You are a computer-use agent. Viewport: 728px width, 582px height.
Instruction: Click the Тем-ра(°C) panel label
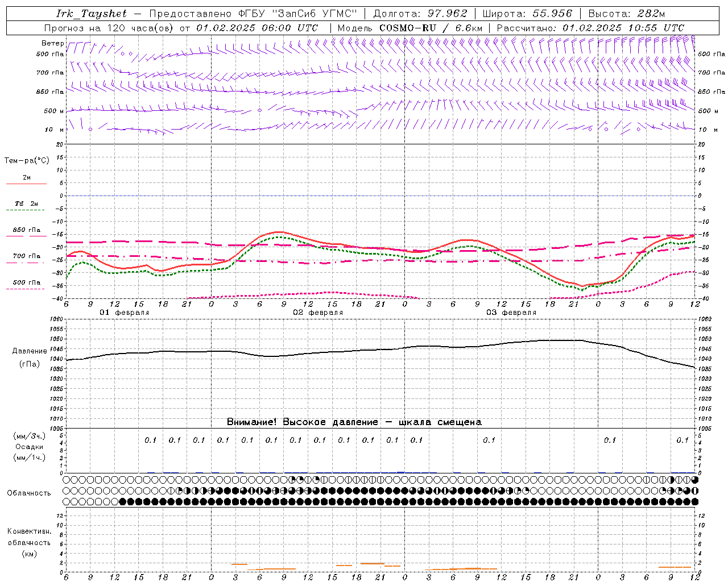point(27,161)
